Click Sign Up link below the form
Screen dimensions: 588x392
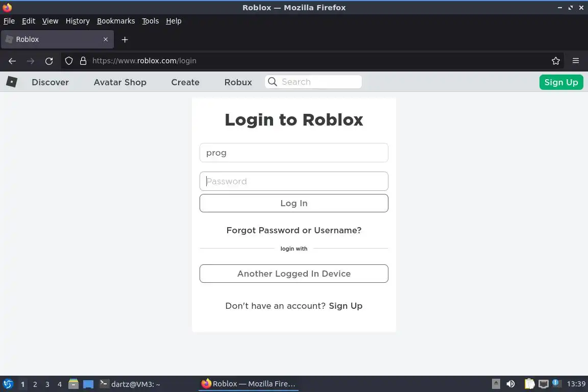point(346,306)
